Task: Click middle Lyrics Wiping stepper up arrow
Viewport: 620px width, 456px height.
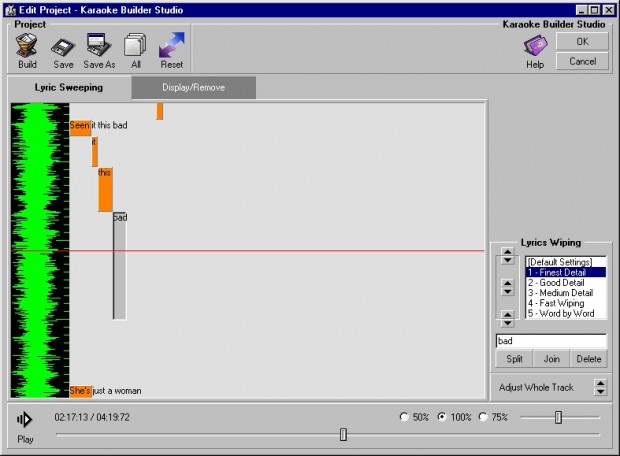Action: pyautogui.click(x=507, y=283)
